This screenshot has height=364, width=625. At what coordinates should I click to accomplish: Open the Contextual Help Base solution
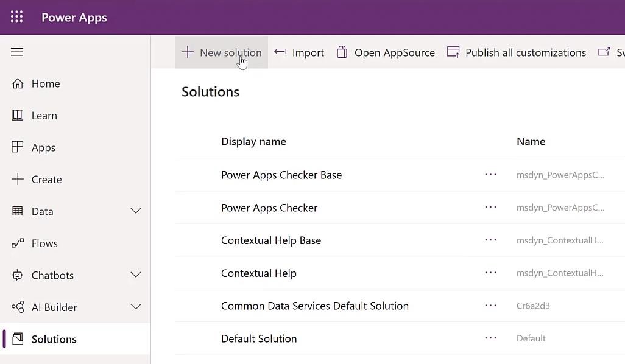tap(271, 240)
